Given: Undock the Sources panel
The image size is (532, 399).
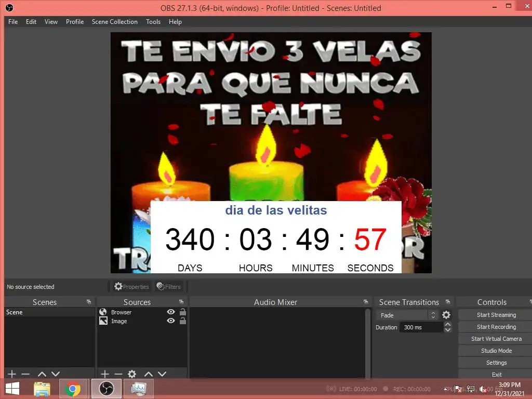Looking at the screenshot, I should [x=181, y=302].
